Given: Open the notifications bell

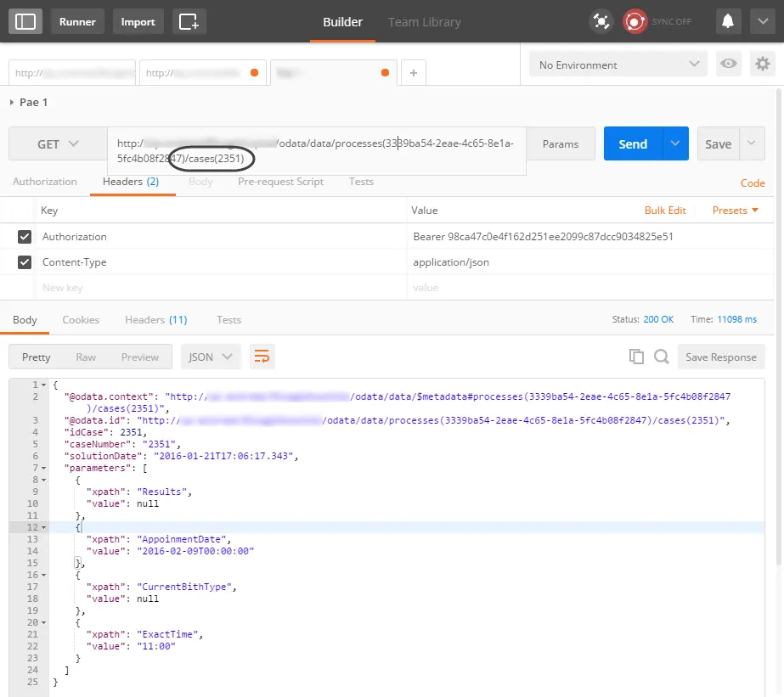Looking at the screenshot, I should [x=727, y=21].
